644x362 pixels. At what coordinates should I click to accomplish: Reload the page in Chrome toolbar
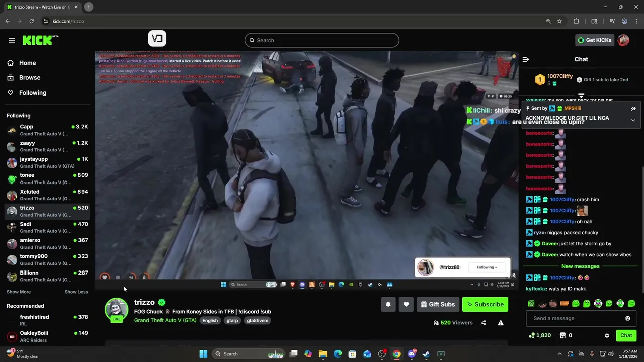[31, 21]
